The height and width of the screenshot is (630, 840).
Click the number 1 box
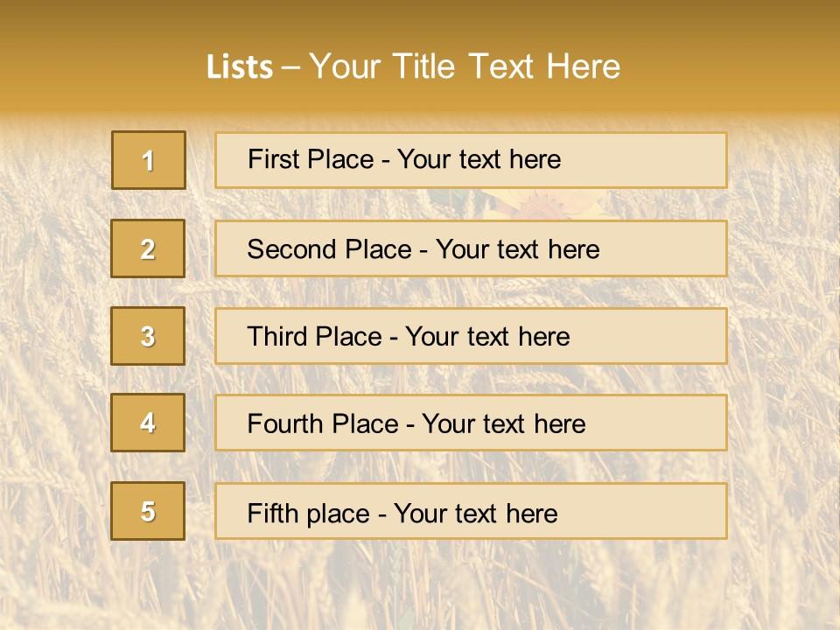(148, 160)
